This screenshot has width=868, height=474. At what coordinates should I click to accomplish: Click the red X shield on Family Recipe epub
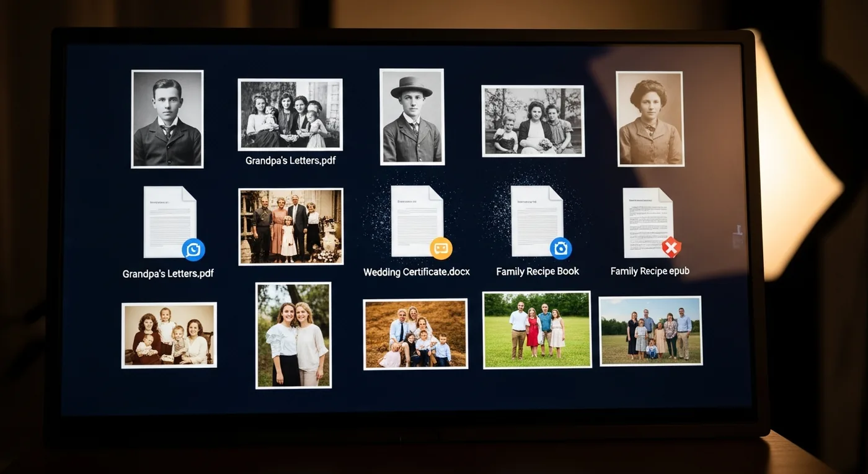click(x=671, y=248)
